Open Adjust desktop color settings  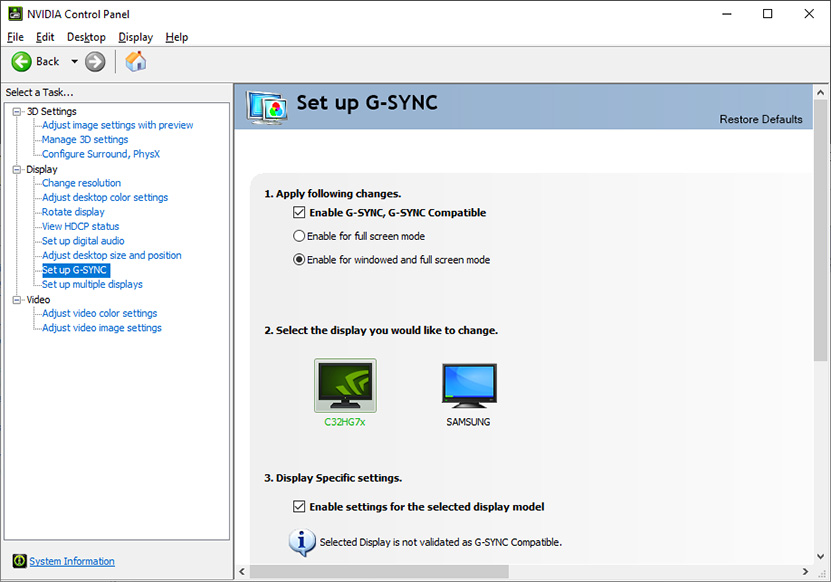pyautogui.click(x=105, y=197)
